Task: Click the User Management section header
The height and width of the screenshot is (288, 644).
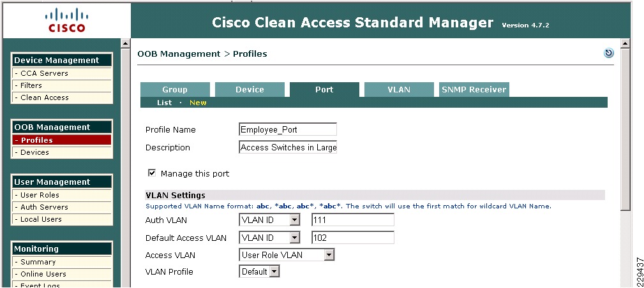Action: [62, 182]
